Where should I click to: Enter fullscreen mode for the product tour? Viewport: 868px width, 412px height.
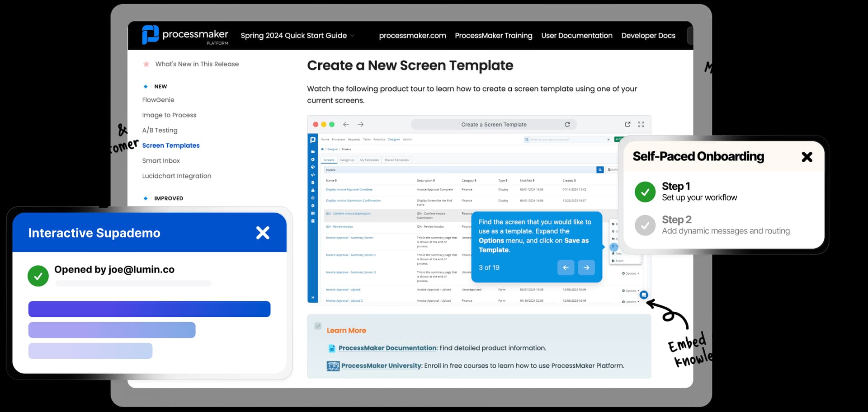point(641,124)
